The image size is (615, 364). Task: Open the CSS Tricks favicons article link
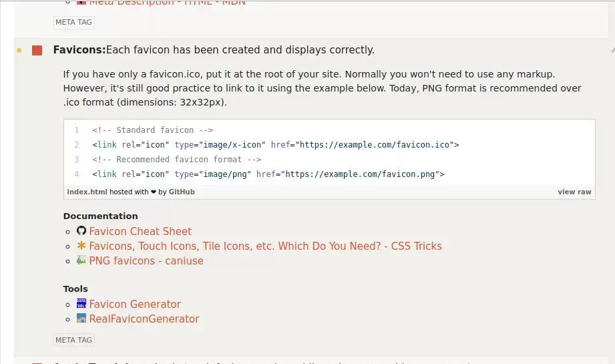[265, 246]
